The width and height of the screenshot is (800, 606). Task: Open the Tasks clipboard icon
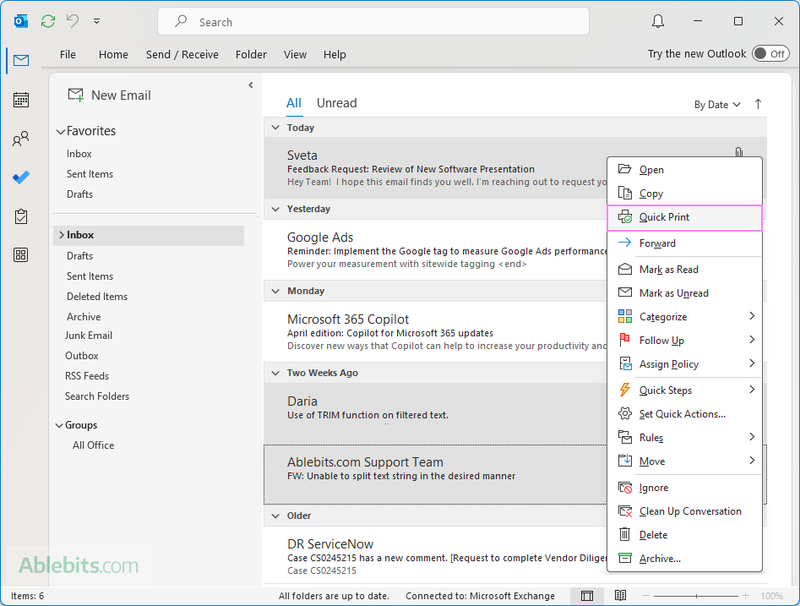coord(21,216)
